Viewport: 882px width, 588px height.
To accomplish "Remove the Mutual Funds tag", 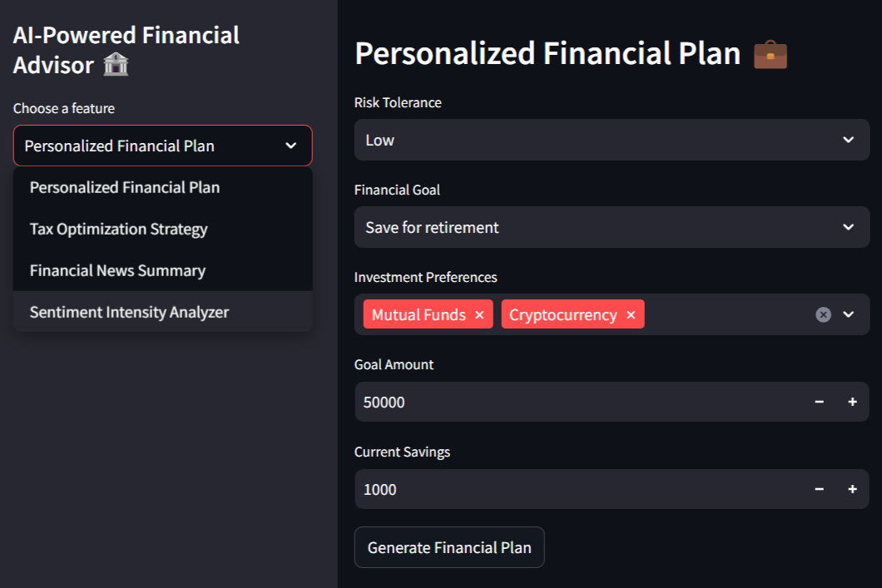I will click(479, 314).
